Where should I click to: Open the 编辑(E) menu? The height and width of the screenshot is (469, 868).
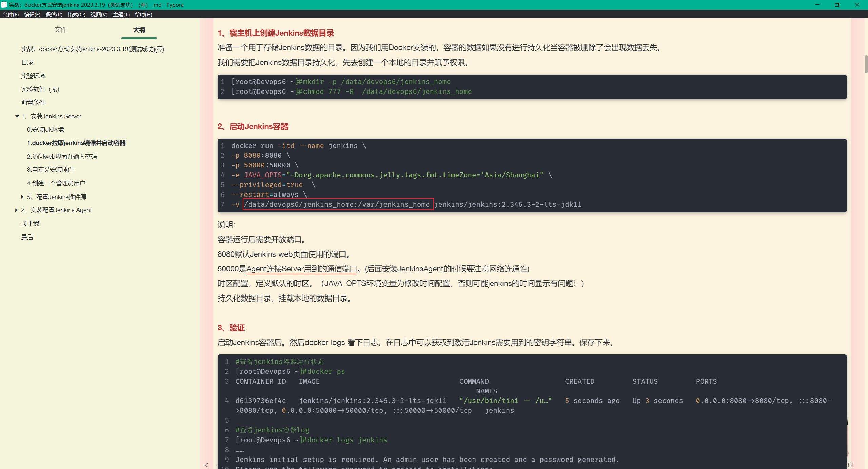pos(32,14)
